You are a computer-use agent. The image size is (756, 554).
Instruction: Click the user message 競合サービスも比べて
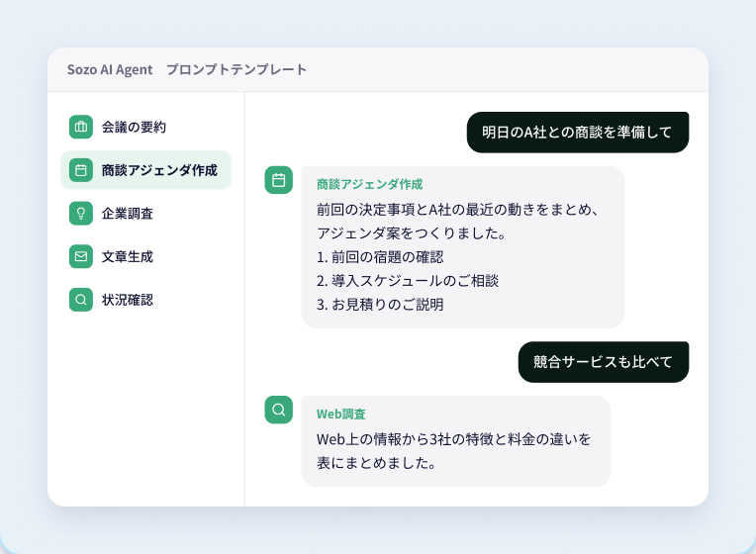pos(604,362)
